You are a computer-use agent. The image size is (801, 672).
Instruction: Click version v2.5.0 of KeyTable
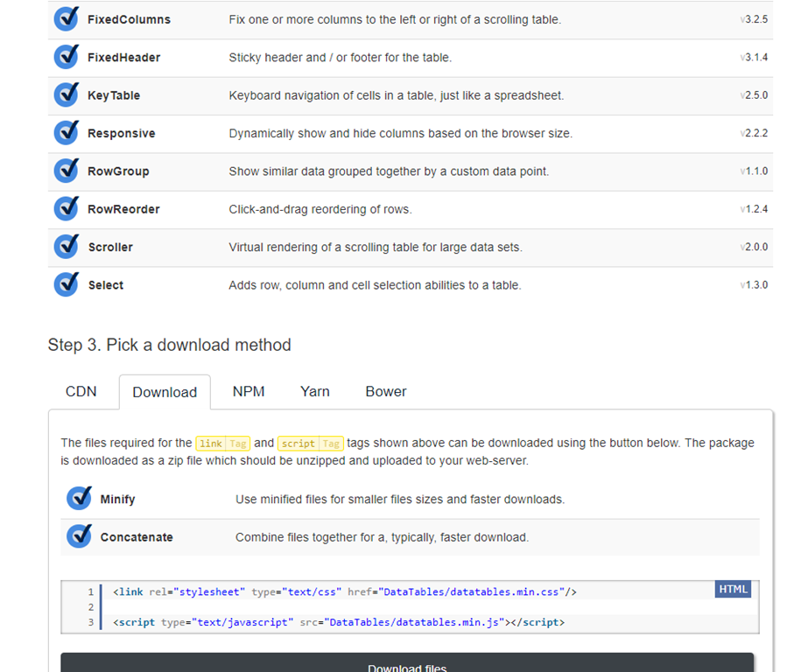coord(754,95)
